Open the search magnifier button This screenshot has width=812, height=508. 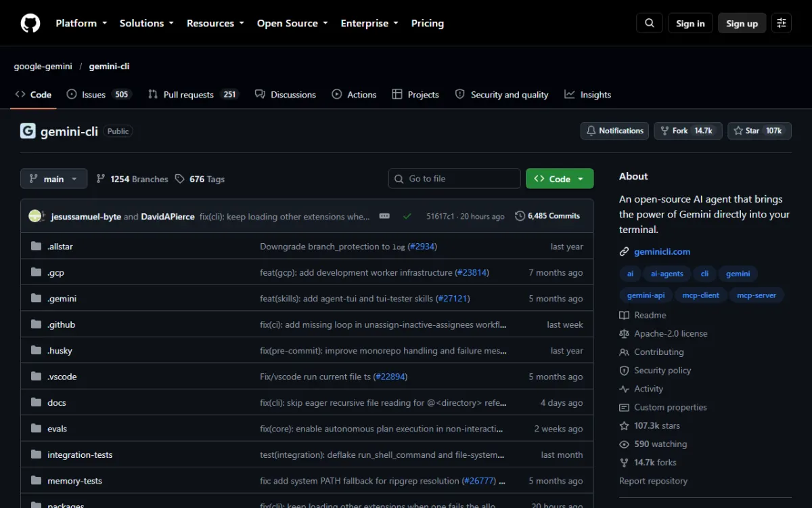(x=650, y=23)
